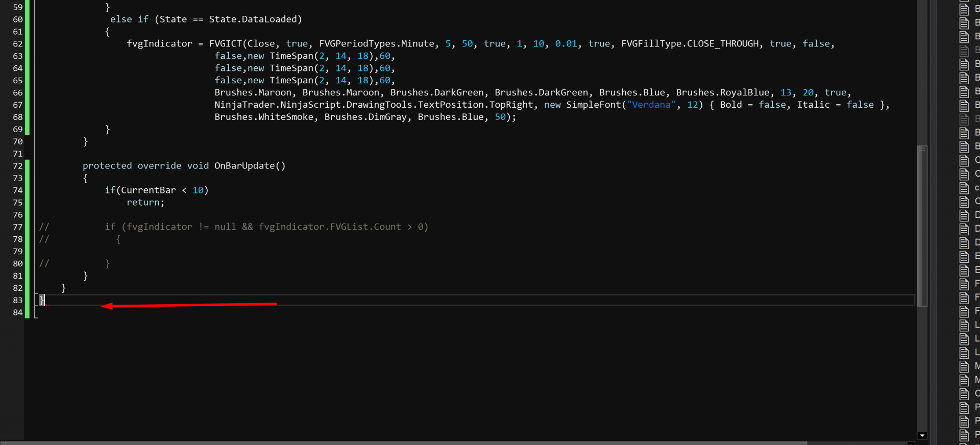Click the OnBarUpdate method name
Viewport: 980px width, 445px height.
tap(244, 166)
